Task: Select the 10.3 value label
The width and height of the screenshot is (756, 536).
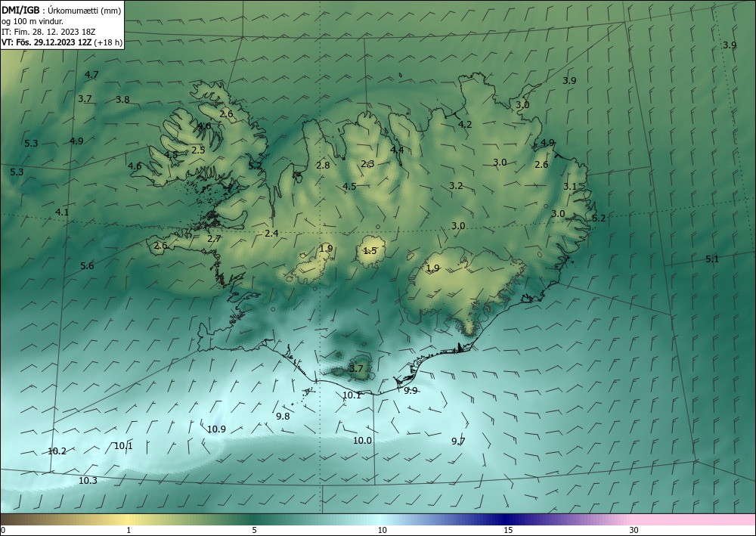Action: pyautogui.click(x=88, y=481)
